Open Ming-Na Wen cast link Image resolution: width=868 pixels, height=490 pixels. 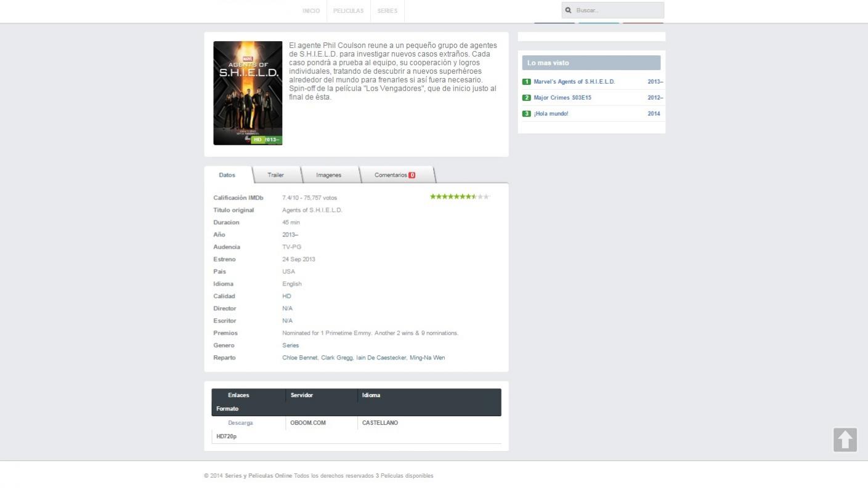[x=427, y=358]
